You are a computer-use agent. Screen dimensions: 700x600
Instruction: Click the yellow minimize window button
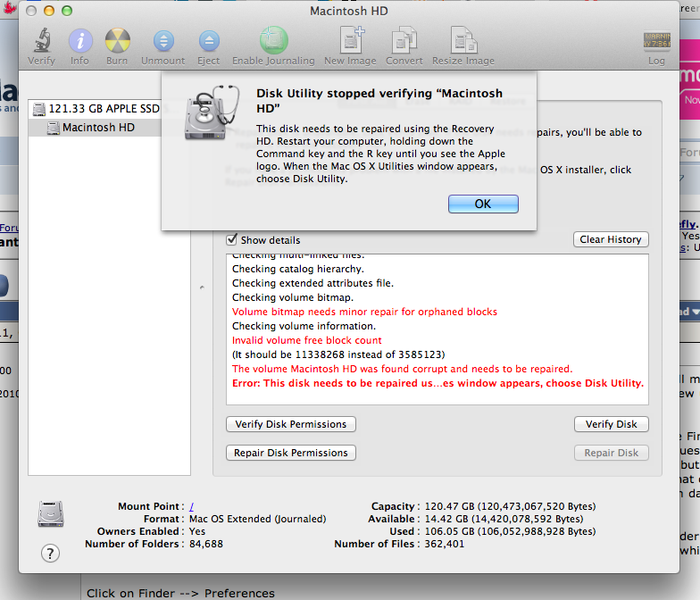tap(49, 11)
